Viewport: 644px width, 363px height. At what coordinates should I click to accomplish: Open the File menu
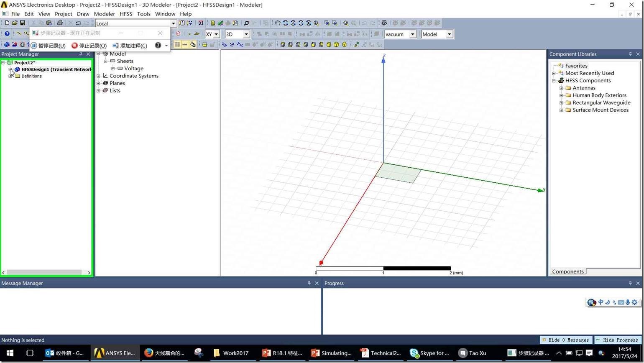15,14
